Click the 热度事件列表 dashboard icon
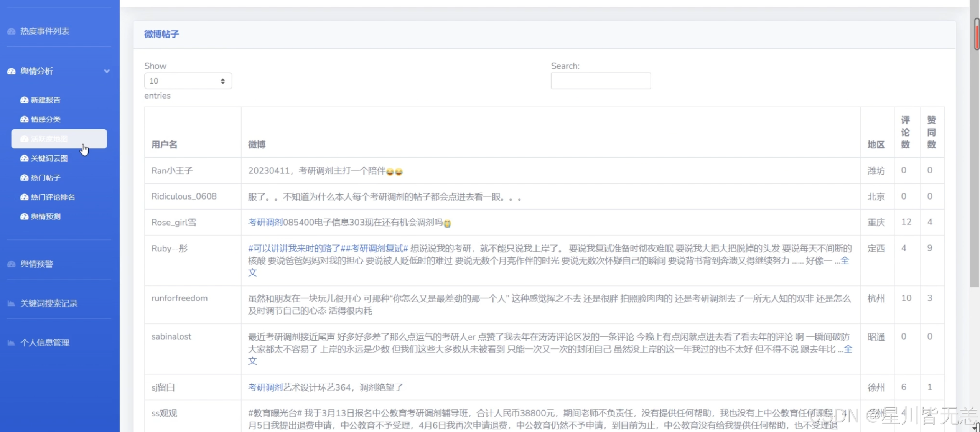 coord(12,31)
